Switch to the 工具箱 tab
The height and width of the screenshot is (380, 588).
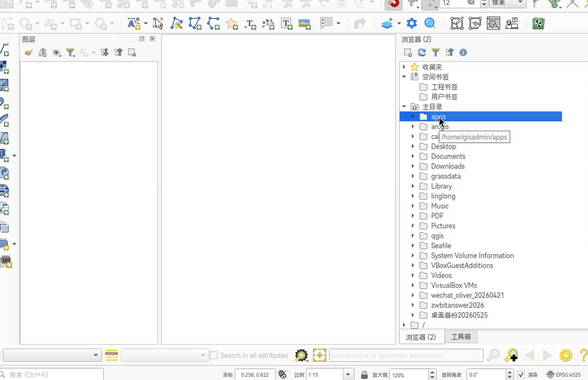click(x=461, y=336)
